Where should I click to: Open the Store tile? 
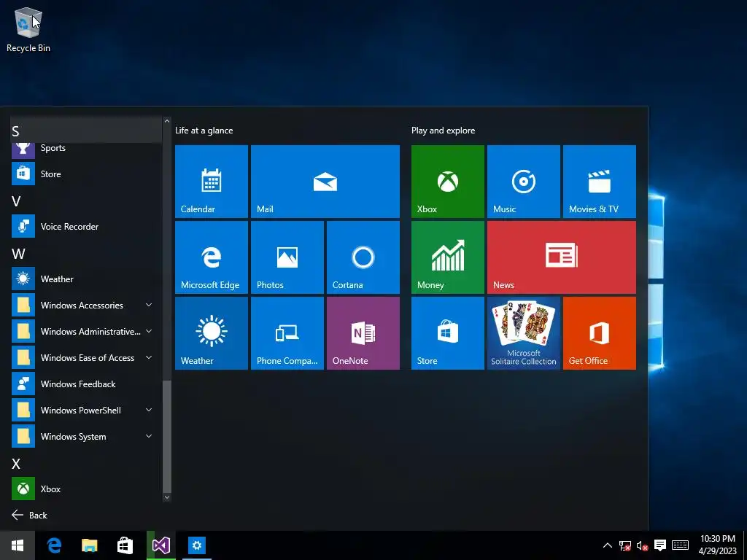click(x=448, y=332)
